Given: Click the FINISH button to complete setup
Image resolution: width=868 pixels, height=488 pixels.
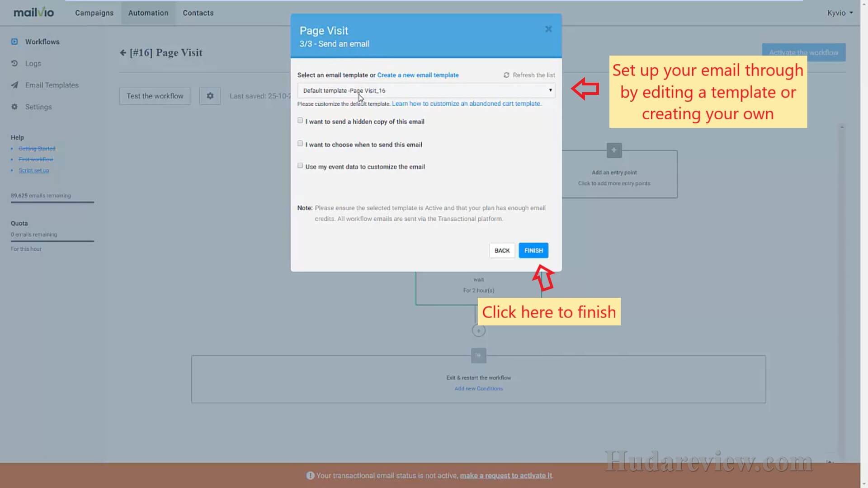Looking at the screenshot, I should [x=533, y=250].
